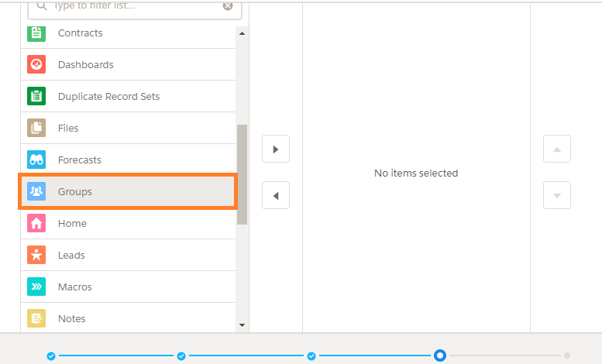
Task: Click the current active progress step indicator
Action: pos(440,355)
